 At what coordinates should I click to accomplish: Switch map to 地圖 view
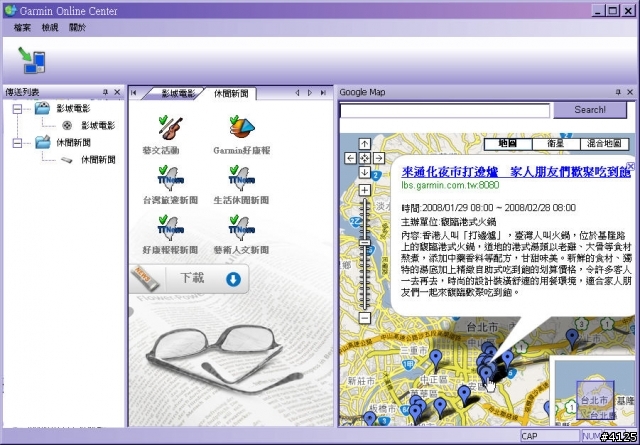pos(508,144)
